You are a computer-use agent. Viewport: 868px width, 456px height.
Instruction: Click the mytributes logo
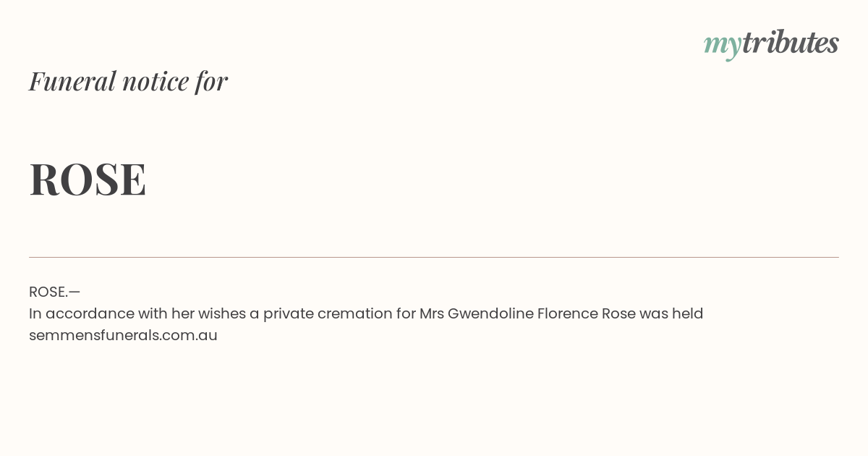pos(771,43)
